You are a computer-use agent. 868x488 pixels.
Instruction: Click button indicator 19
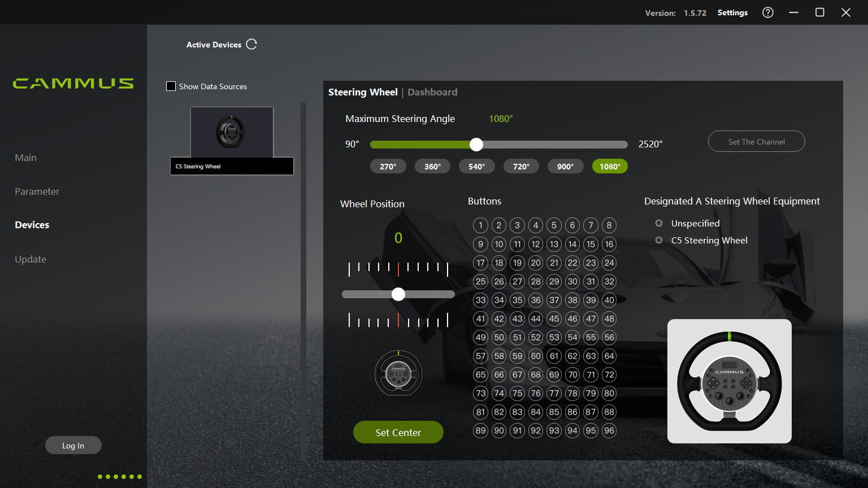[x=517, y=263]
